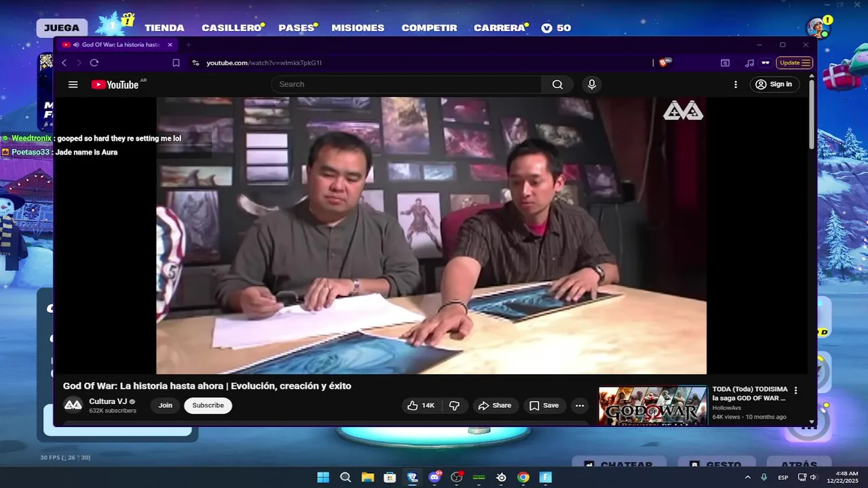Show hidden tray icons chevron

[x=748, y=477]
